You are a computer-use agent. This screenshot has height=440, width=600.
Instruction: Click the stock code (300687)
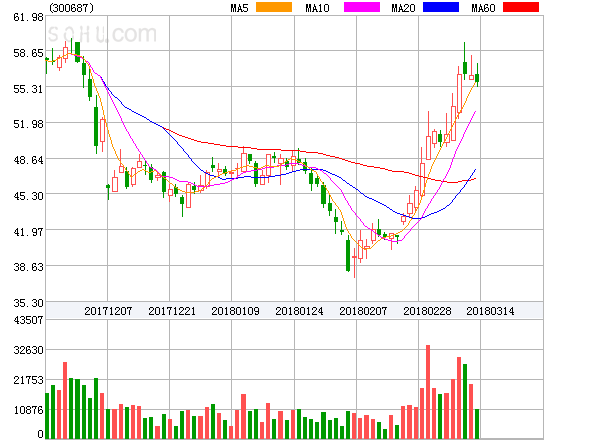(71, 8)
